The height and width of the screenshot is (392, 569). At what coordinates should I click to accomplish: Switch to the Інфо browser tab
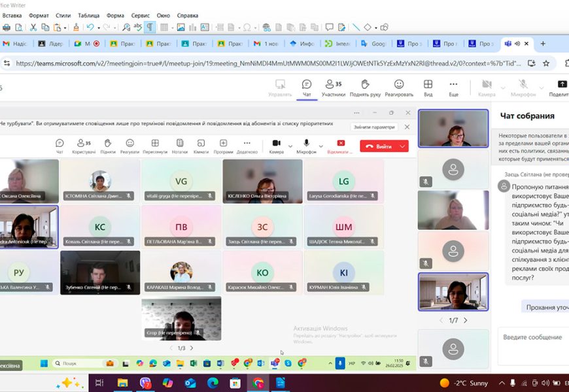point(302,44)
